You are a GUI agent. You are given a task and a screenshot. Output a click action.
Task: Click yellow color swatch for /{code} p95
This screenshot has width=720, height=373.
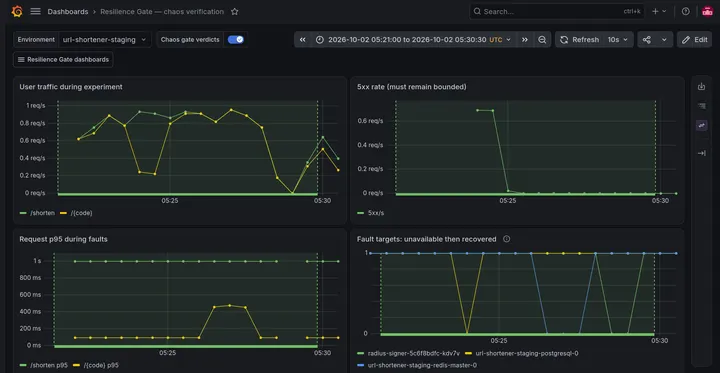[76, 365]
